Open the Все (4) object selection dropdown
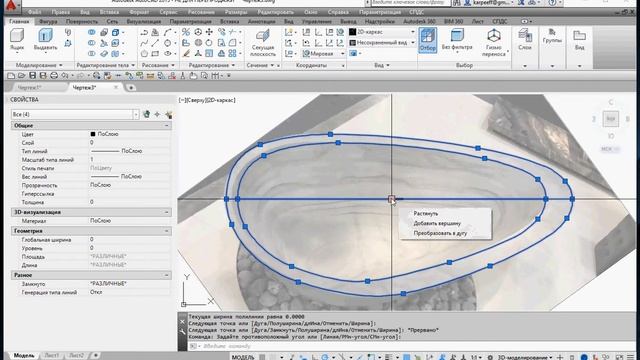The image size is (640, 360). coord(75,114)
